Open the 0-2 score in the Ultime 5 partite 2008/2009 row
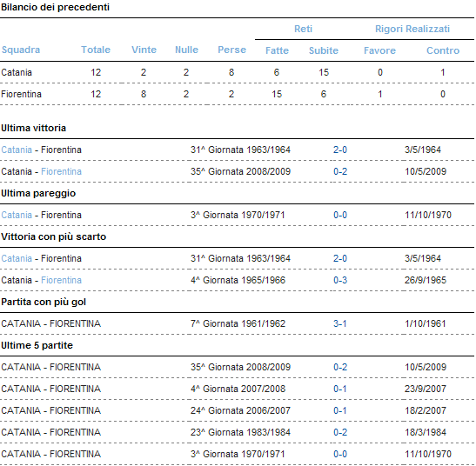This screenshot has height=466, width=476. [x=340, y=367]
